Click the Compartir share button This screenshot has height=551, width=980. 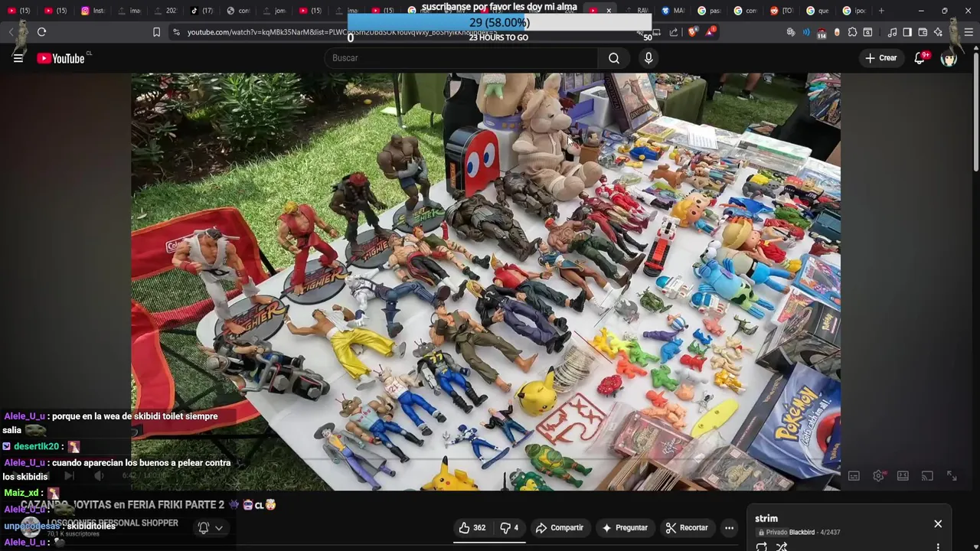click(560, 528)
